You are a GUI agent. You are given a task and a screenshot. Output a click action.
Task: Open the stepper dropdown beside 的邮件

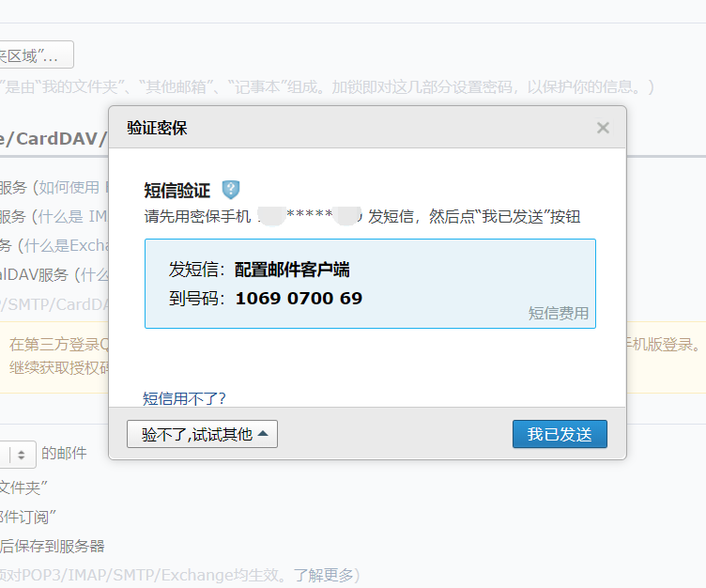click(18, 455)
